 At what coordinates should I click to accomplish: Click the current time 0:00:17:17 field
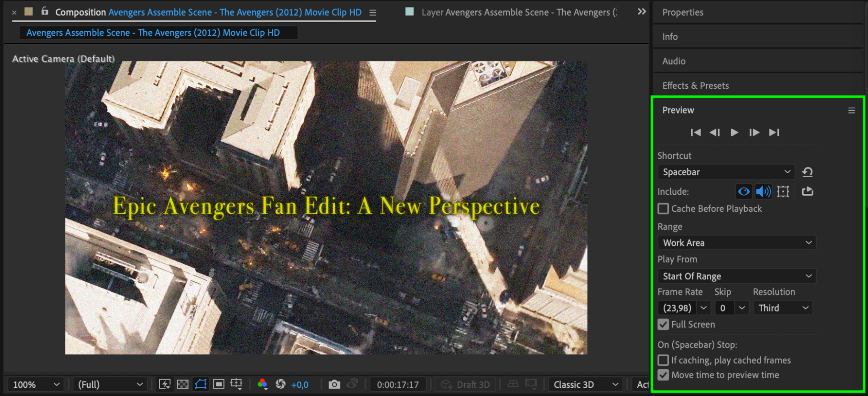click(398, 385)
